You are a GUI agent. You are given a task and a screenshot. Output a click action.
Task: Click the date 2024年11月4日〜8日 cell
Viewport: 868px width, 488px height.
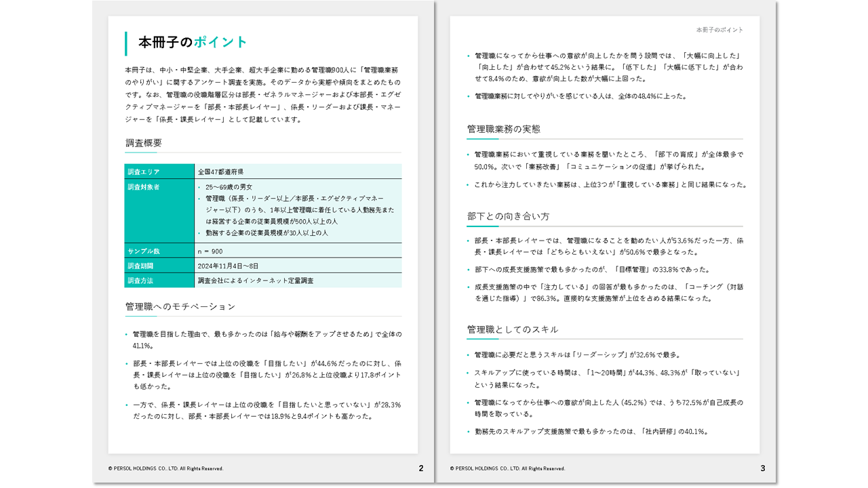(228, 266)
